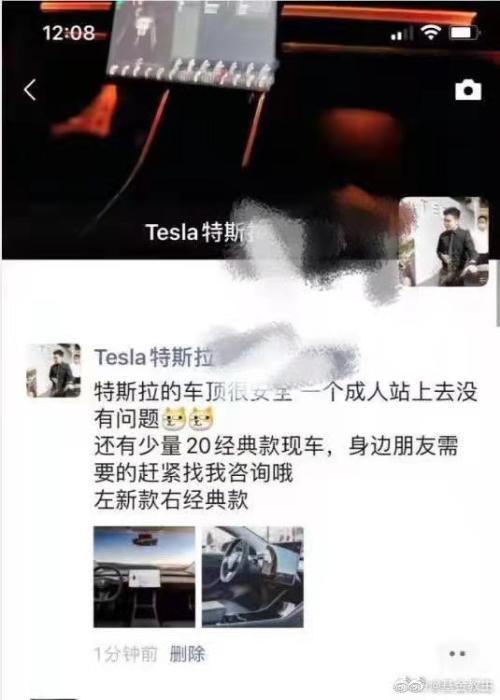Tap the cellular signal bars icon
This screenshot has width=500, height=700.
point(402,34)
